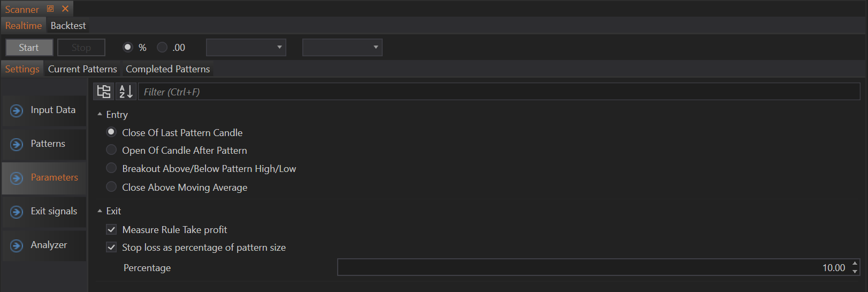Click the Exit signals arrow icon
This screenshot has width=868, height=292.
(17, 212)
